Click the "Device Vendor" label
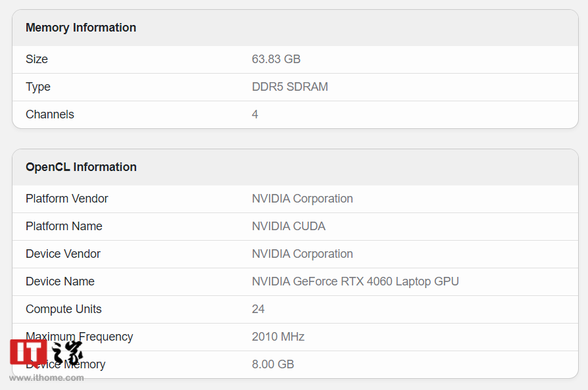This screenshot has width=588, height=390. click(63, 254)
